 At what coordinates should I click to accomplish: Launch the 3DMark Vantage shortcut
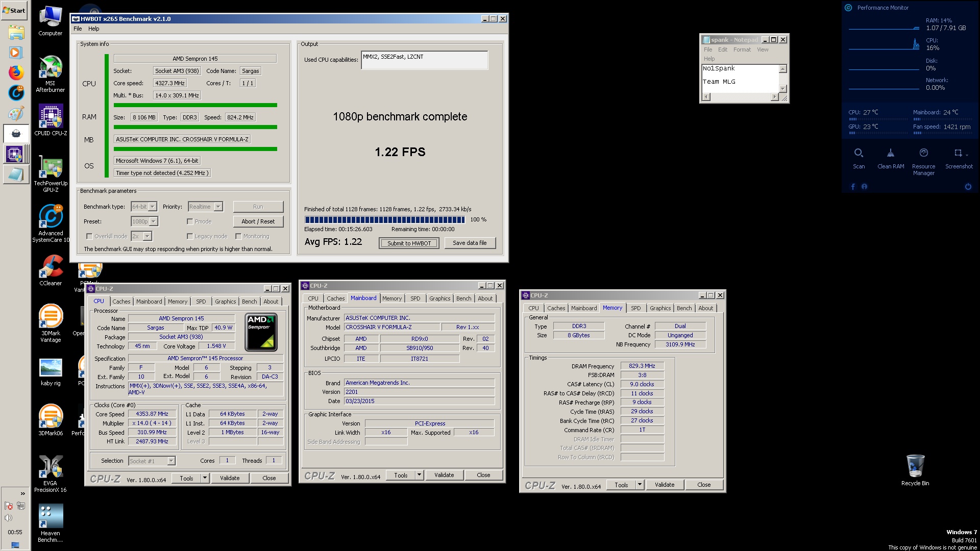coord(51,323)
